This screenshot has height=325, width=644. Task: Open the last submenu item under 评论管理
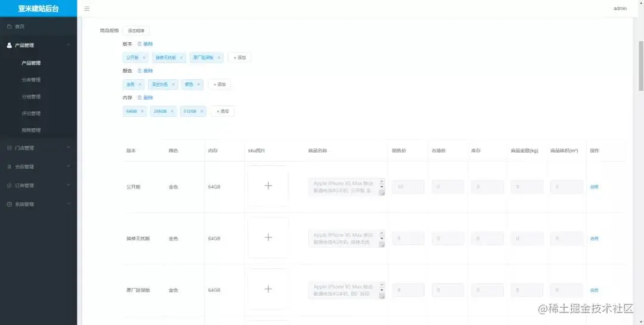coord(38,130)
